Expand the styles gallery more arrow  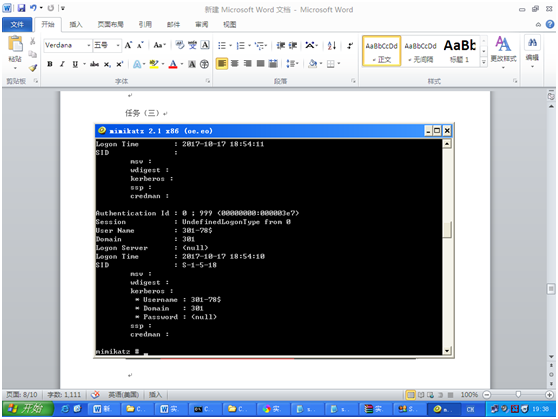click(x=484, y=62)
